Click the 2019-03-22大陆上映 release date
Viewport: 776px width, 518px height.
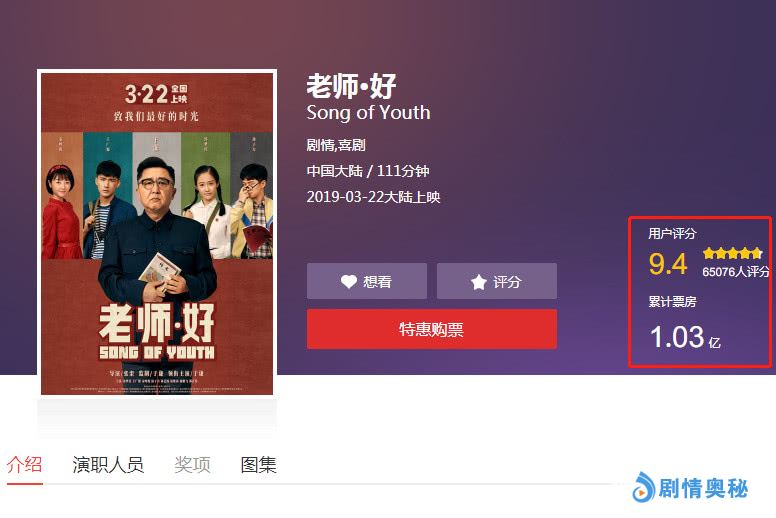373,197
